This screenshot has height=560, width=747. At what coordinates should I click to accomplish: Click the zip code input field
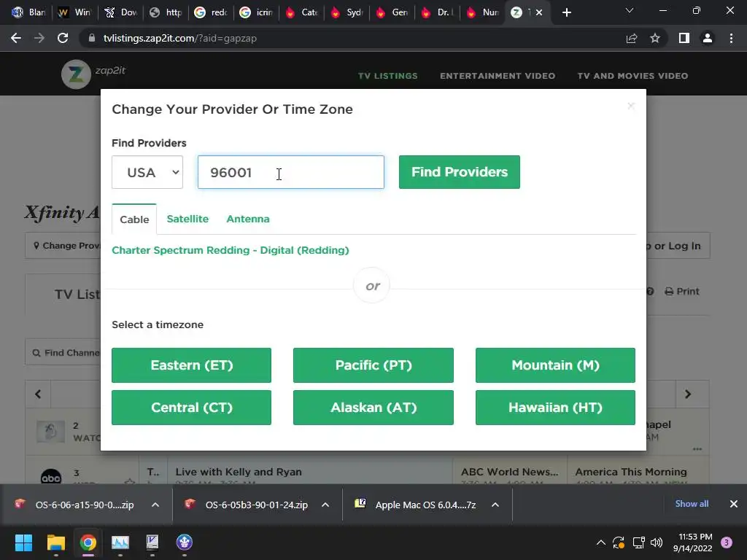(x=290, y=172)
